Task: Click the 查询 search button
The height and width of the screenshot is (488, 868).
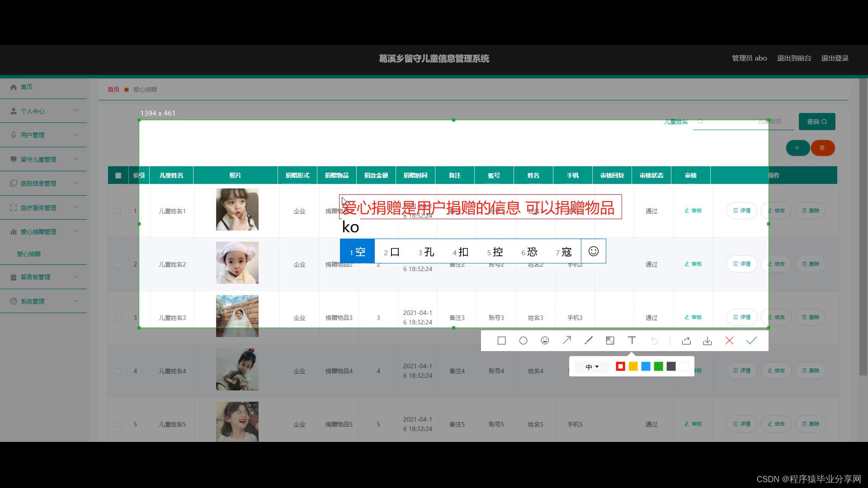Action: [x=816, y=122]
